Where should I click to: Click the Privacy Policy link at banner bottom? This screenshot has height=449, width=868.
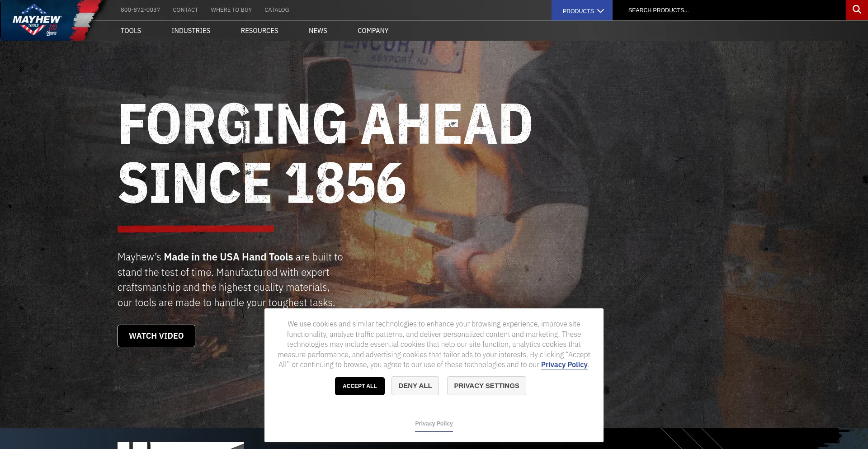click(434, 424)
